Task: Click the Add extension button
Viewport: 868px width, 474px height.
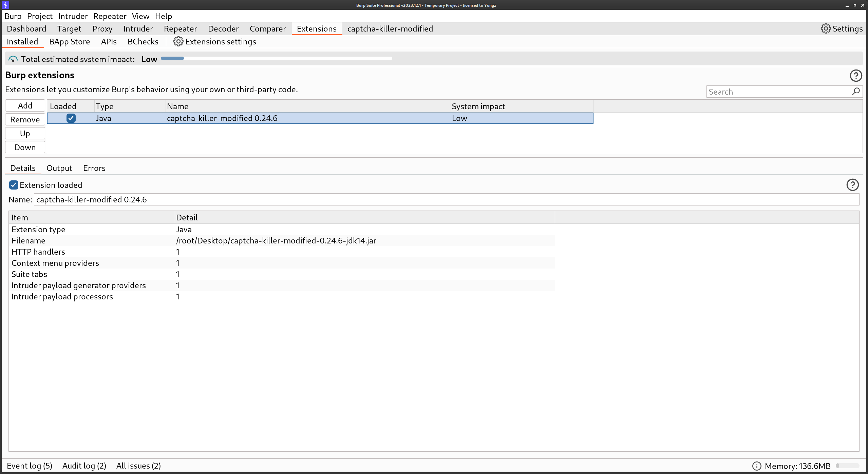Action: click(x=25, y=106)
